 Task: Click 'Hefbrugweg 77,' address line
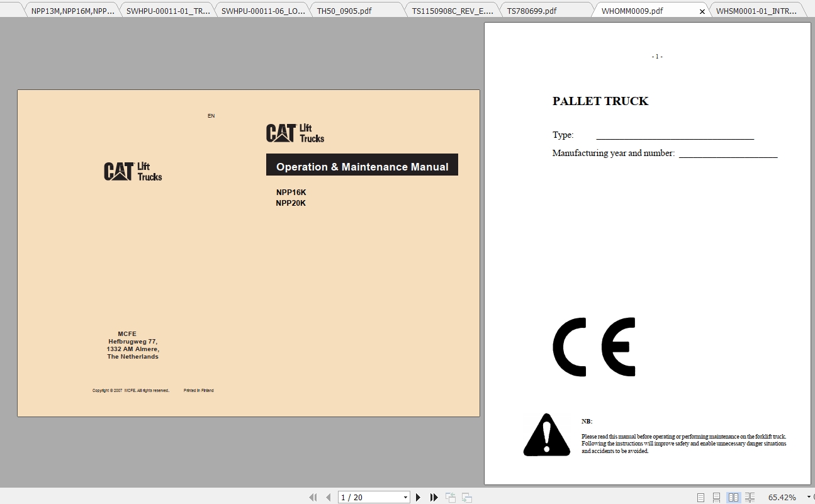pyautogui.click(x=133, y=342)
